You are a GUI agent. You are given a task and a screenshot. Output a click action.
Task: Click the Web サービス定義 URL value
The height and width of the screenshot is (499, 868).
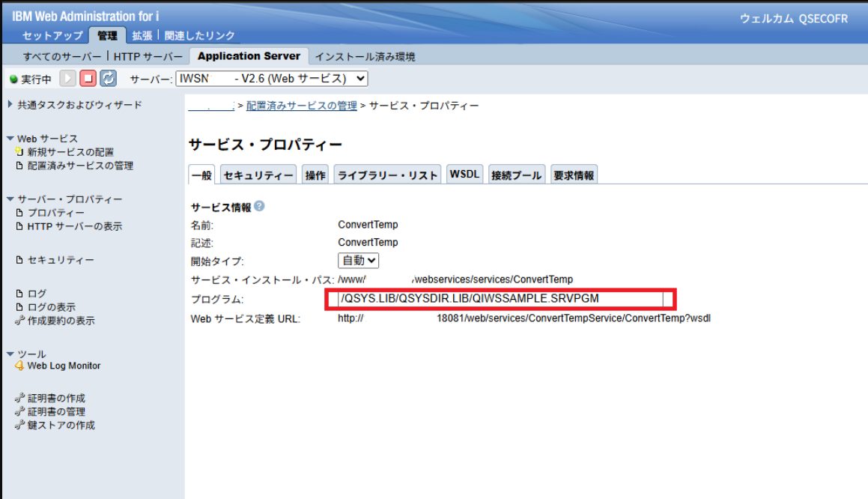(524, 318)
